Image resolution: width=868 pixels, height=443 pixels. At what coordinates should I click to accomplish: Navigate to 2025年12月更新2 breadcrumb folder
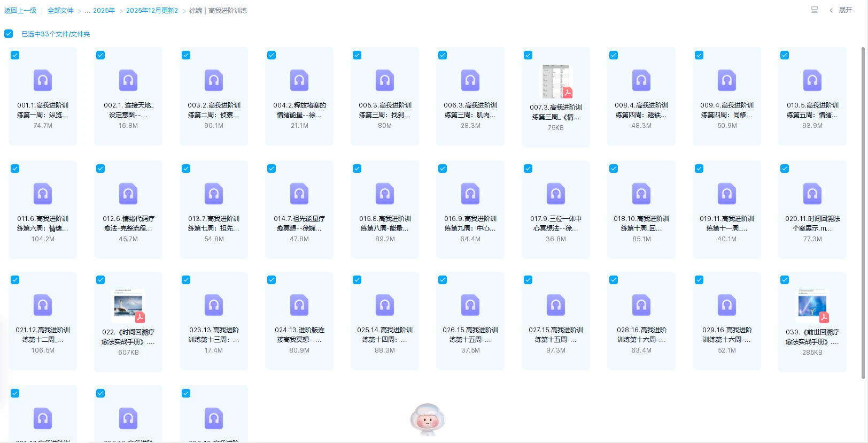[152, 11]
